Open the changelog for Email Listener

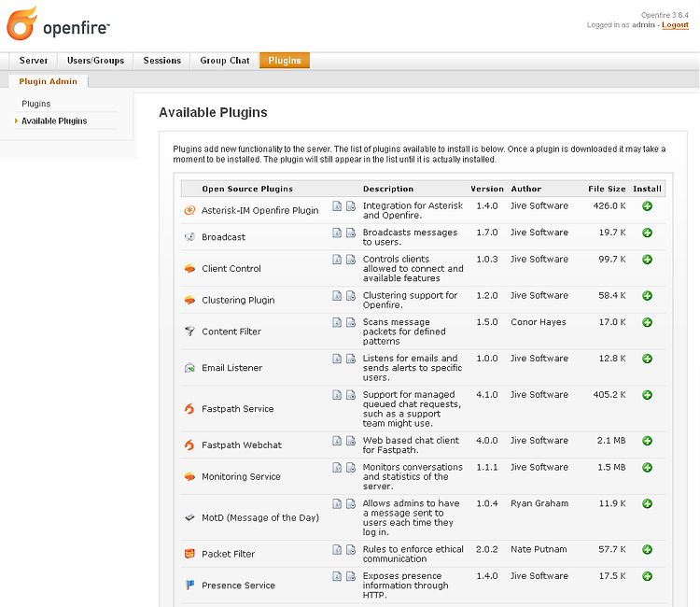click(x=351, y=359)
